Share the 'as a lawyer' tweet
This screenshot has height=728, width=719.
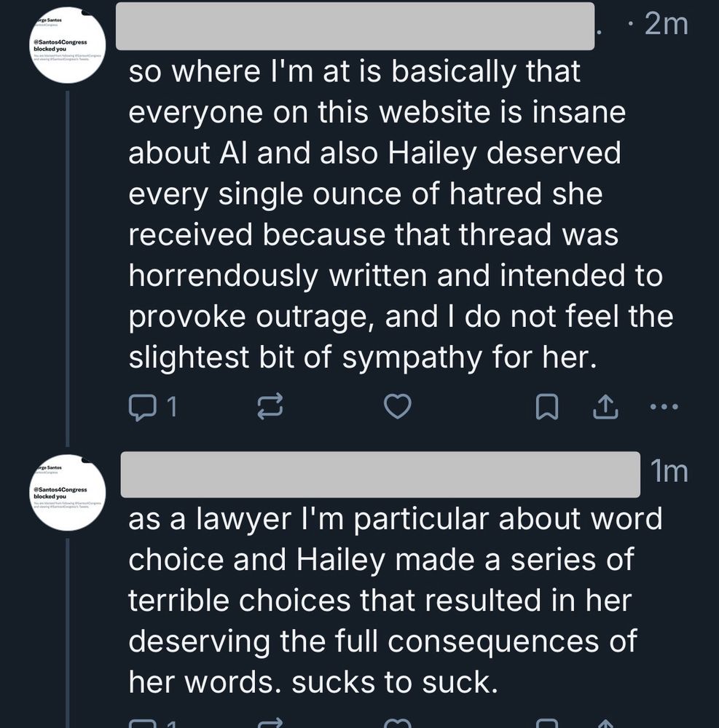coord(605,724)
